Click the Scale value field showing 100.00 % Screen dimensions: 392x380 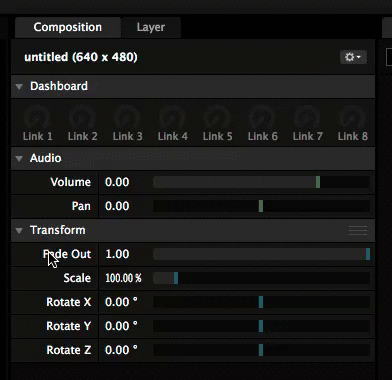point(123,278)
